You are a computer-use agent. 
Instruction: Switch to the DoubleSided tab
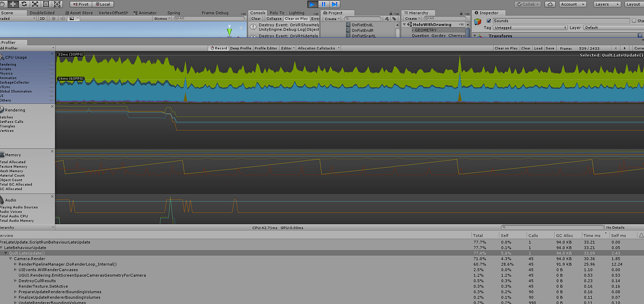[x=41, y=12]
